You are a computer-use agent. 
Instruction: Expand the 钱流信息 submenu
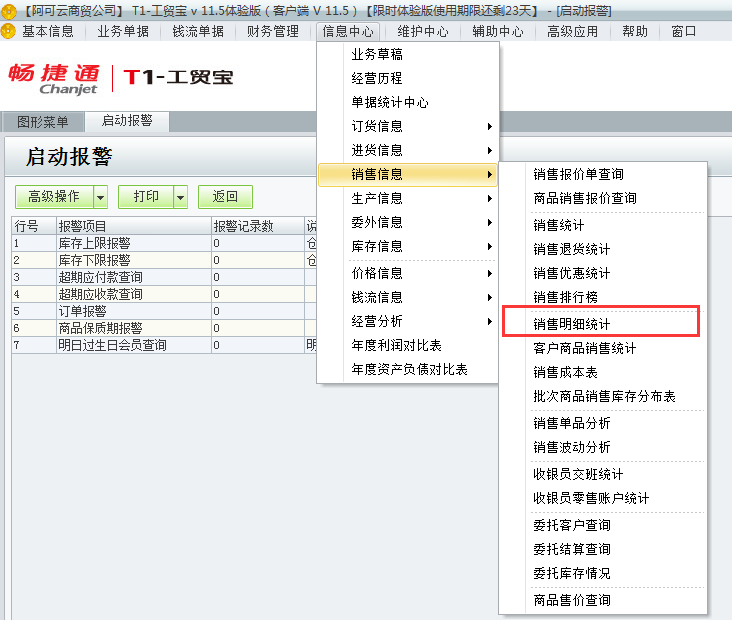pos(407,297)
